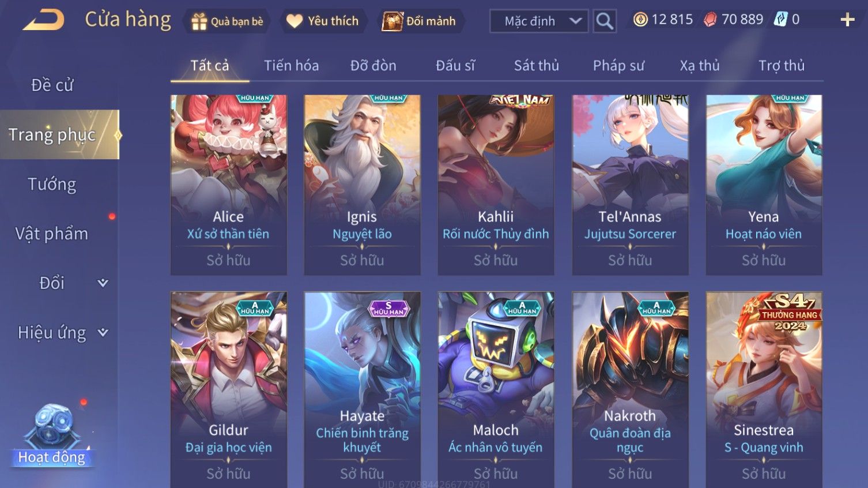Open Vật phẩm in the sidebar
868x488 pixels.
(52, 234)
